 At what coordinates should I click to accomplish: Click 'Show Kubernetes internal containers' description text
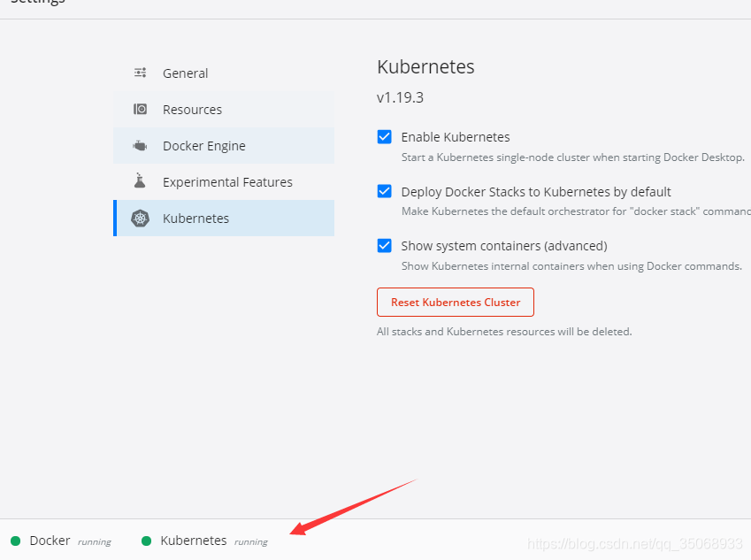pos(571,266)
